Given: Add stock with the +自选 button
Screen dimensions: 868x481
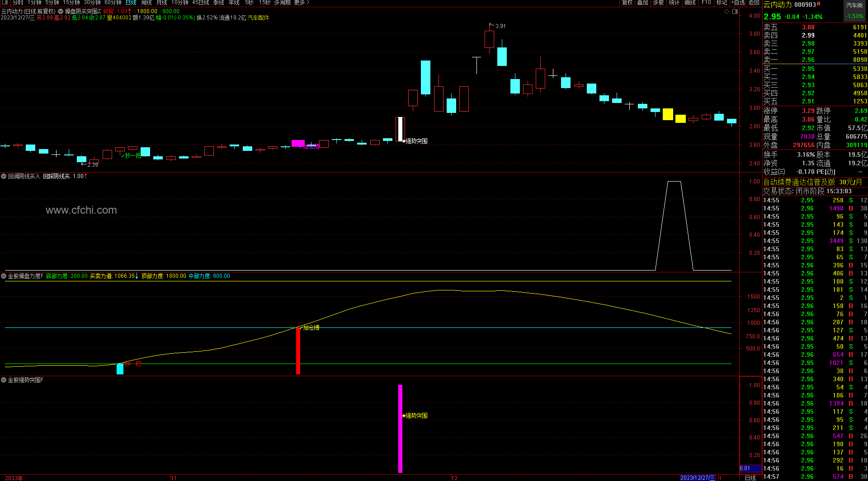Looking at the screenshot, I should [x=738, y=3].
